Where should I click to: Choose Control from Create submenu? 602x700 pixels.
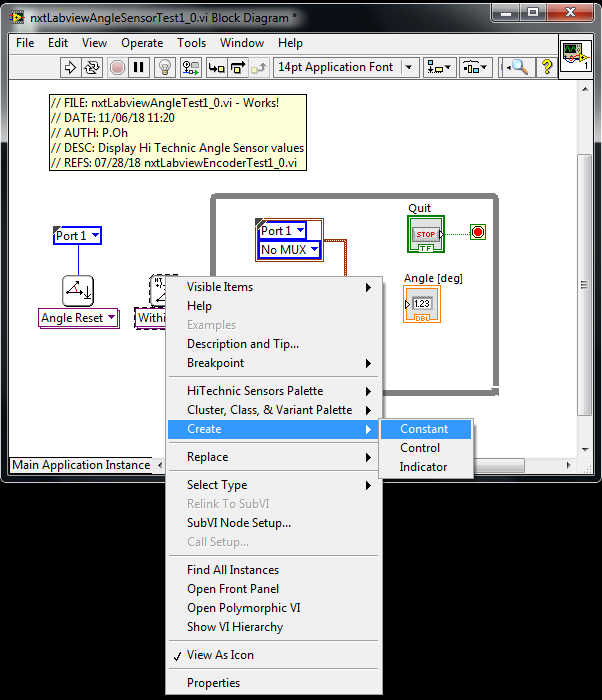click(426, 448)
